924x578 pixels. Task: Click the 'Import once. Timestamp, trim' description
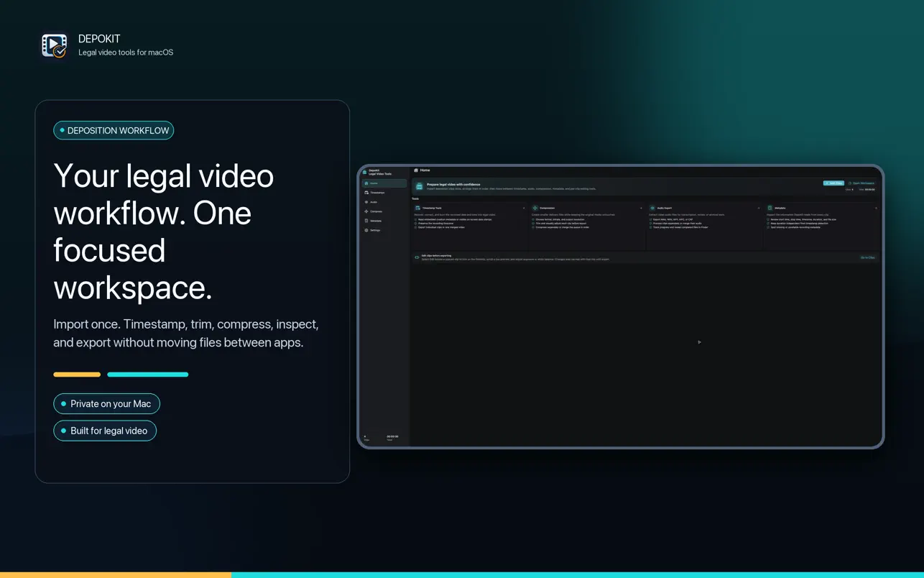(x=186, y=333)
